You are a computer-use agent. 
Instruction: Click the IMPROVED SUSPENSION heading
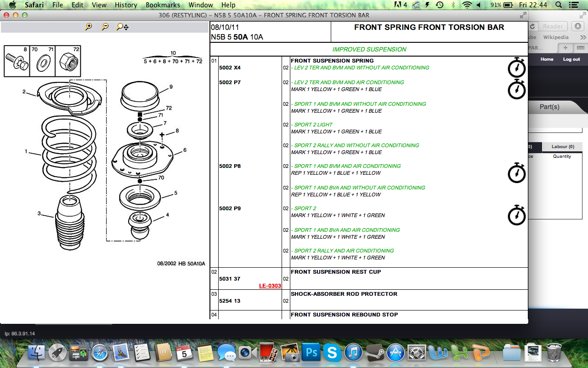pyautogui.click(x=369, y=49)
